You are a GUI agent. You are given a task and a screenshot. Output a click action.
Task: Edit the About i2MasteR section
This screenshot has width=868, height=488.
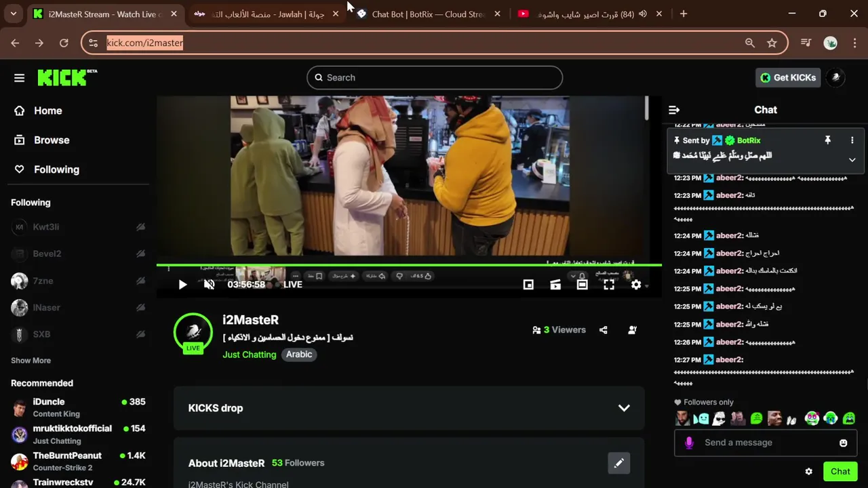click(x=618, y=464)
